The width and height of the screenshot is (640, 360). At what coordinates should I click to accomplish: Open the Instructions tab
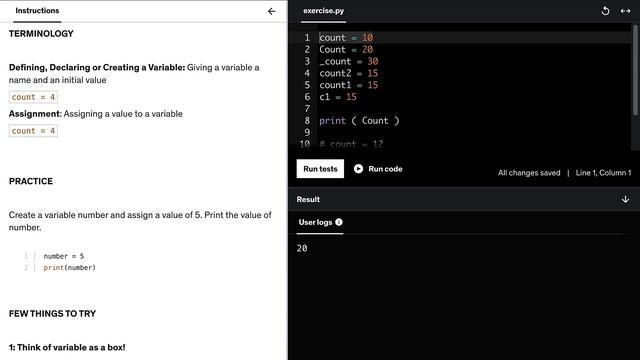tap(37, 11)
